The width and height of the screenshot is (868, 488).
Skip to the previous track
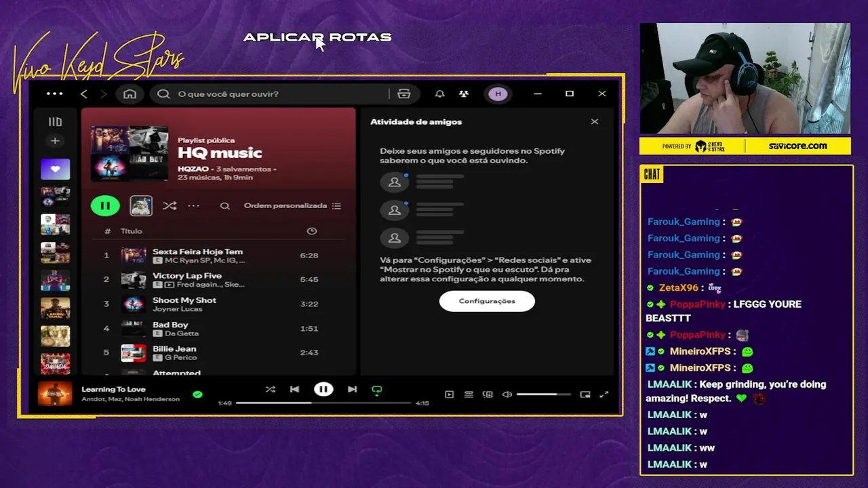[x=294, y=389]
